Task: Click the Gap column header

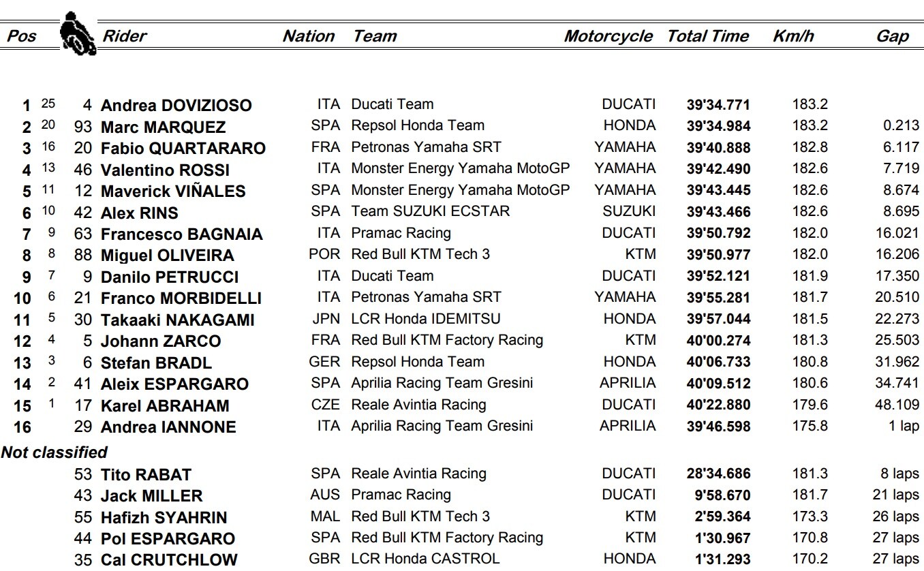Action: tap(892, 36)
